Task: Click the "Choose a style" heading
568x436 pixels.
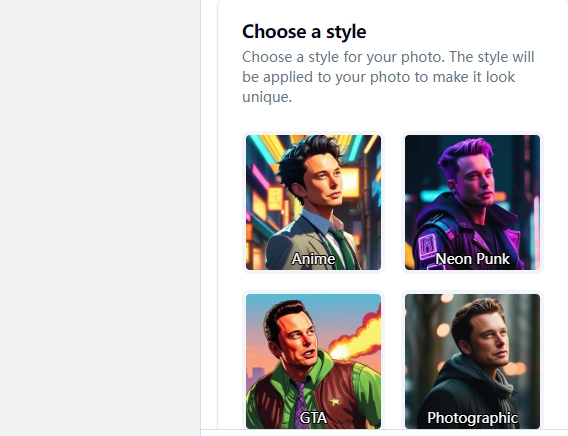Action: pyautogui.click(x=304, y=32)
